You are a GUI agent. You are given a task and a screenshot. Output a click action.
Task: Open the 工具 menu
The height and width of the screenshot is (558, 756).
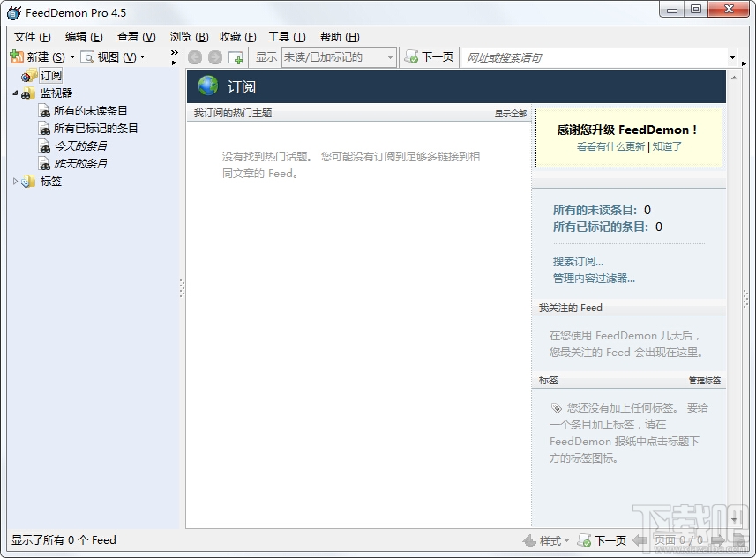(287, 37)
